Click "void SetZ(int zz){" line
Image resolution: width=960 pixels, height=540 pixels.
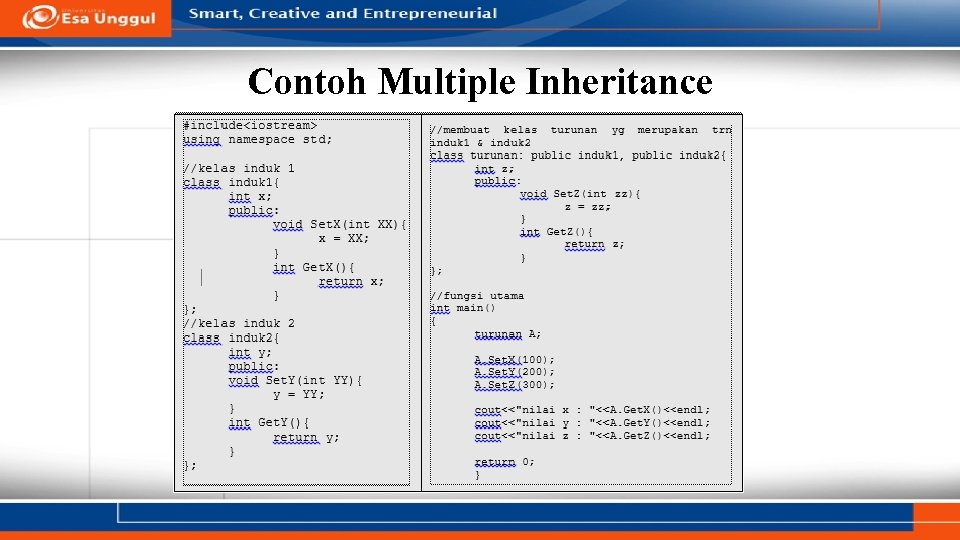580,194
